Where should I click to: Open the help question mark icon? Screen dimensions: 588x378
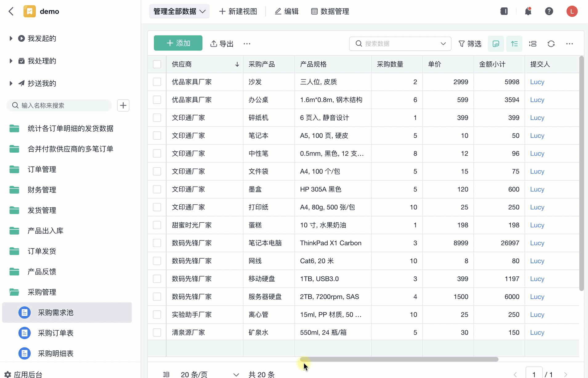[x=549, y=11]
